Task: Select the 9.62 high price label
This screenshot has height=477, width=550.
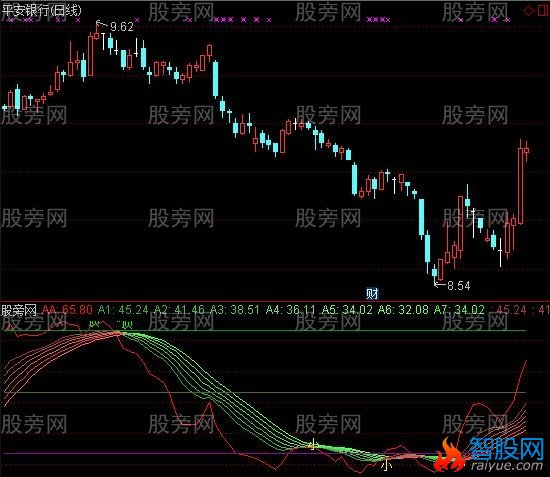Action: point(122,27)
